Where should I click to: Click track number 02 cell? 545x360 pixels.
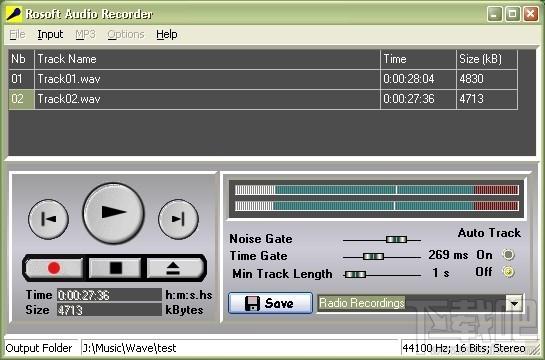point(22,99)
